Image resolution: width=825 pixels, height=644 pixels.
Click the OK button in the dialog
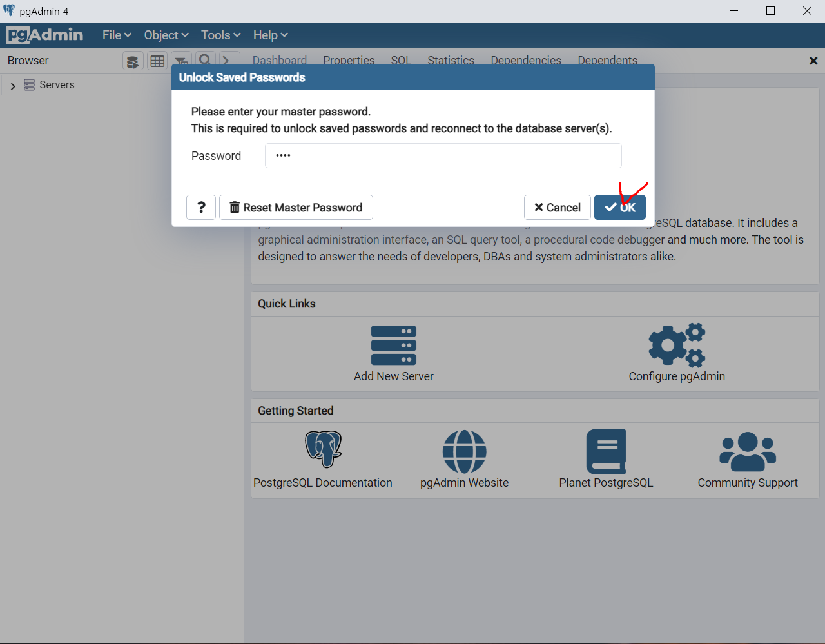pos(619,208)
